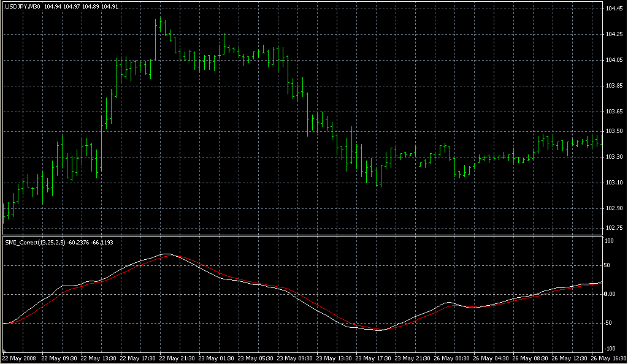Click the 100 level on indicator scale
Image resolution: width=628 pixels, height=364 pixels.
click(x=611, y=241)
